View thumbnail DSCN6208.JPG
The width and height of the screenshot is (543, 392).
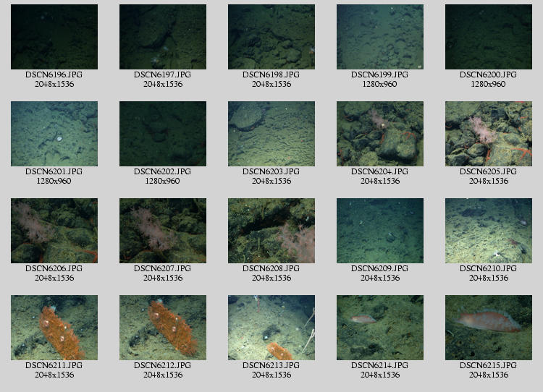click(x=271, y=231)
